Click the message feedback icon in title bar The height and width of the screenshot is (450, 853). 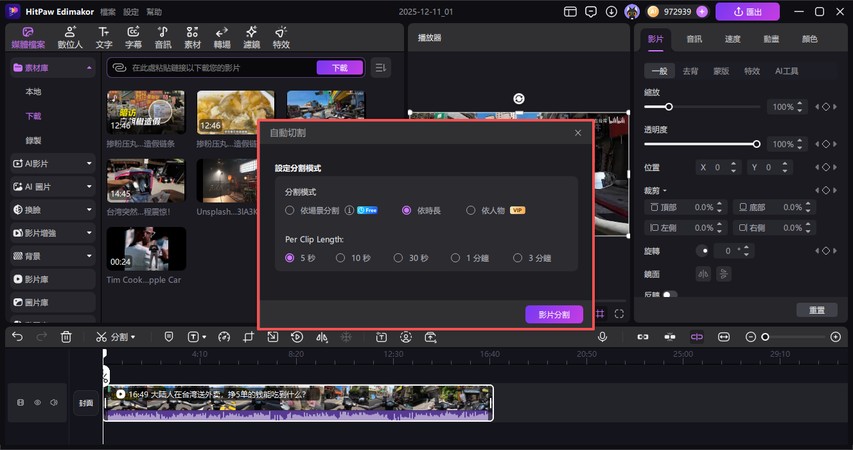(x=591, y=11)
